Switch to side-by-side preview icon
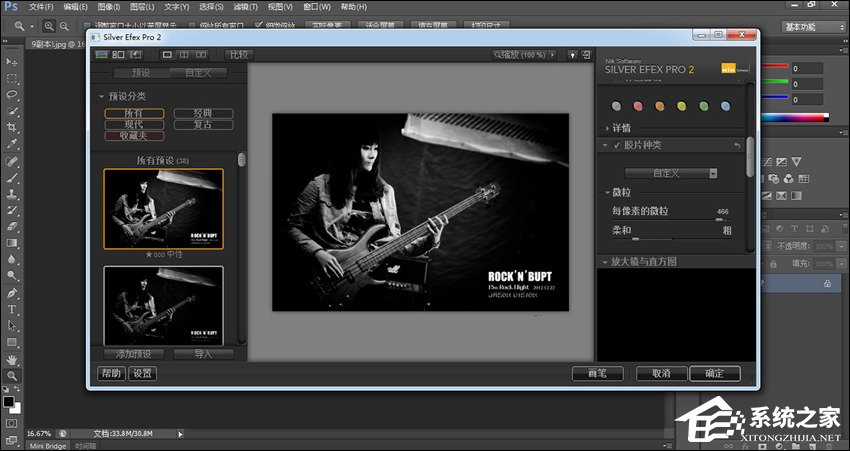 coord(201,54)
